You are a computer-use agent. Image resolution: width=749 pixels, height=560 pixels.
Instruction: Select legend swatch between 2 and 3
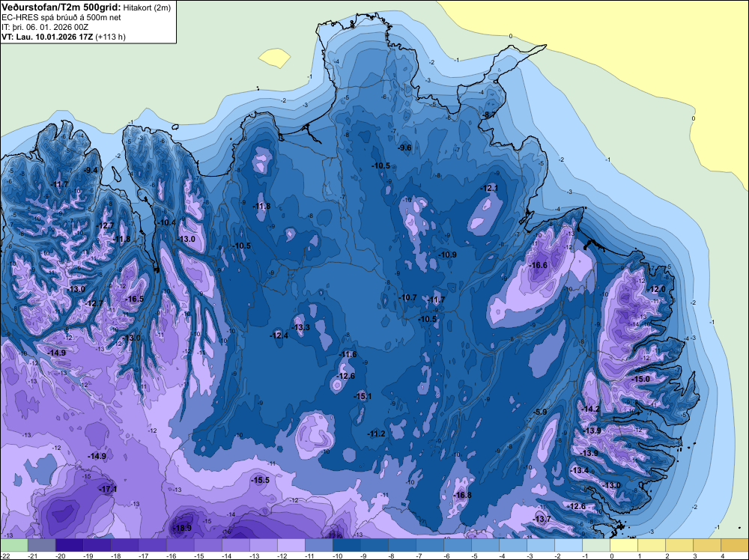[x=679, y=545]
